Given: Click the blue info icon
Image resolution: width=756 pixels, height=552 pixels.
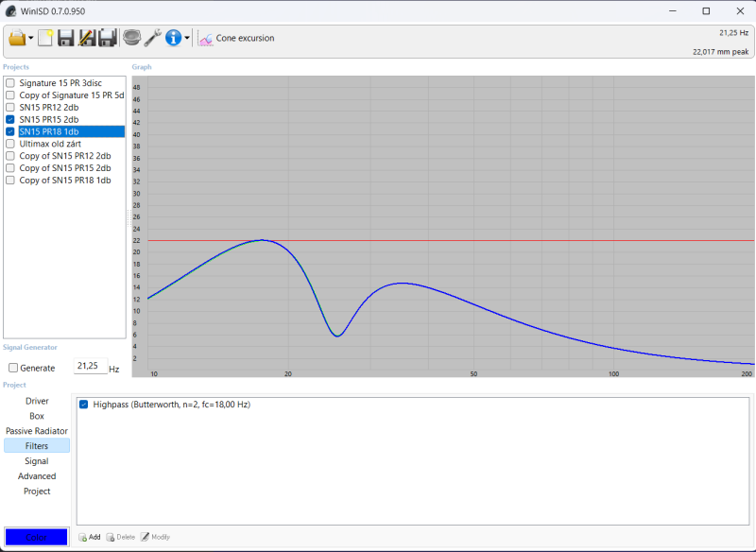Looking at the screenshot, I should click(173, 38).
